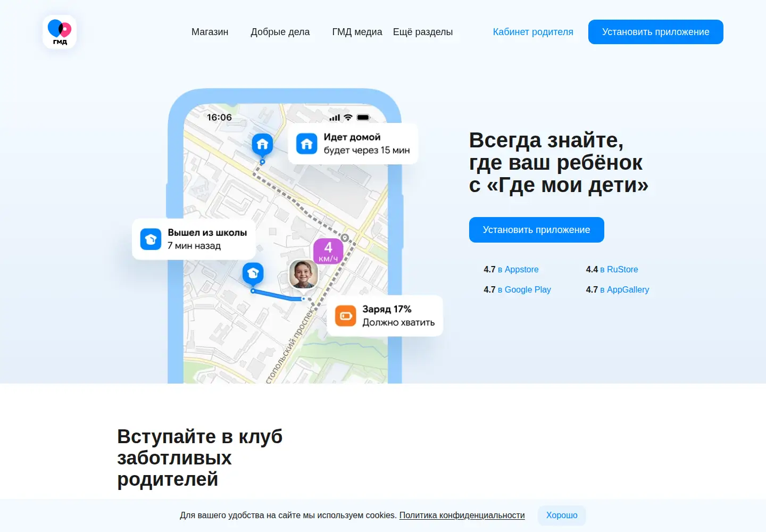Click orange battery icon in Заряд card
The width and height of the screenshot is (766, 532).
tap(346, 315)
